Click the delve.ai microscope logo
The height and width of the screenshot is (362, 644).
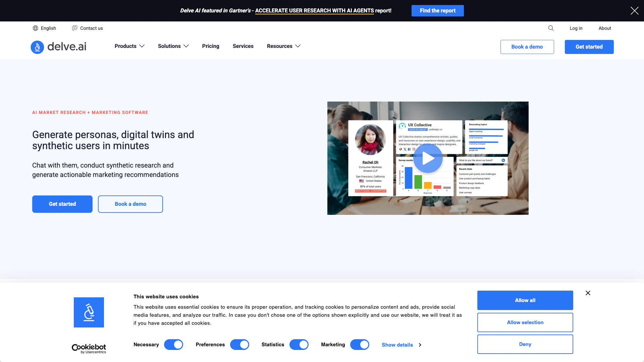37,47
